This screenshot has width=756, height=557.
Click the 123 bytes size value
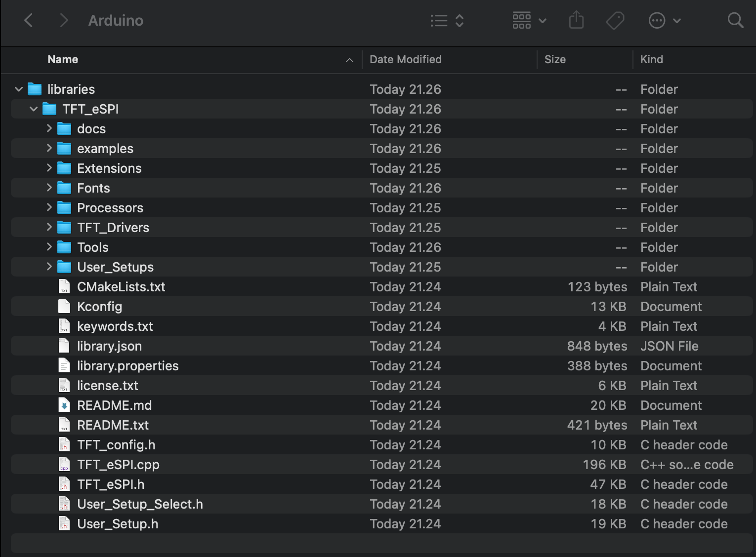point(597,287)
